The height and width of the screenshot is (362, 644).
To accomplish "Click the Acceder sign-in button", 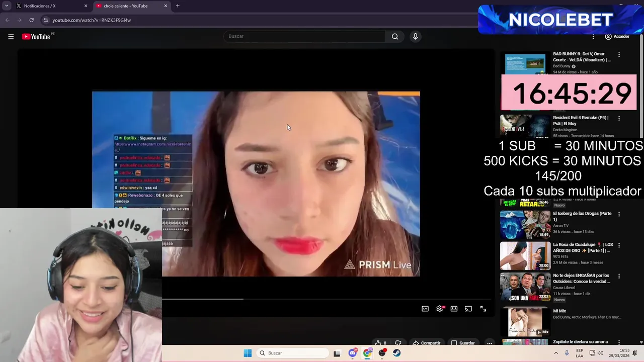I will (617, 36).
